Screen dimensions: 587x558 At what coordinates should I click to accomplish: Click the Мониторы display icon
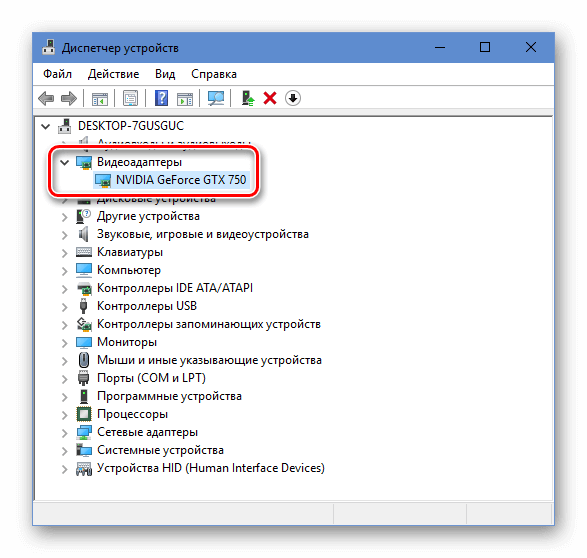(x=83, y=342)
